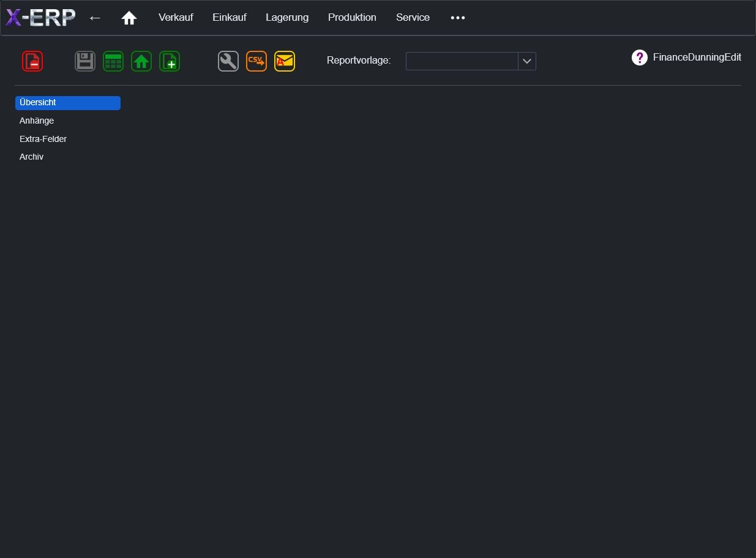This screenshot has width=756, height=558.
Task: Click the green new document plus icon
Action: 170,61
